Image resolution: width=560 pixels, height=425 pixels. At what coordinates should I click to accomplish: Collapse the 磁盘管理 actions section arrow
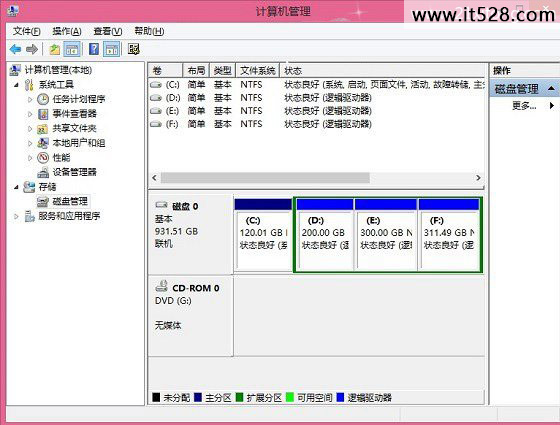click(551, 89)
